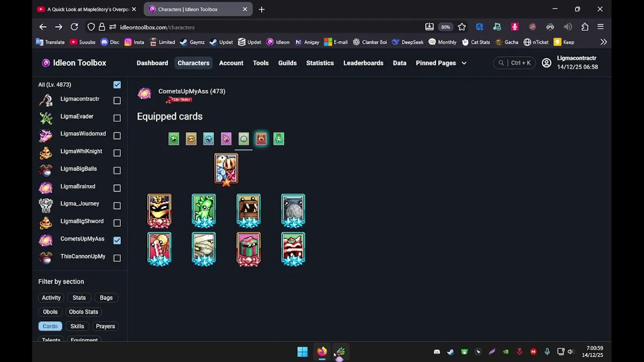Open the Windows Start menu
This screenshot has width=644, height=362.
click(302, 352)
